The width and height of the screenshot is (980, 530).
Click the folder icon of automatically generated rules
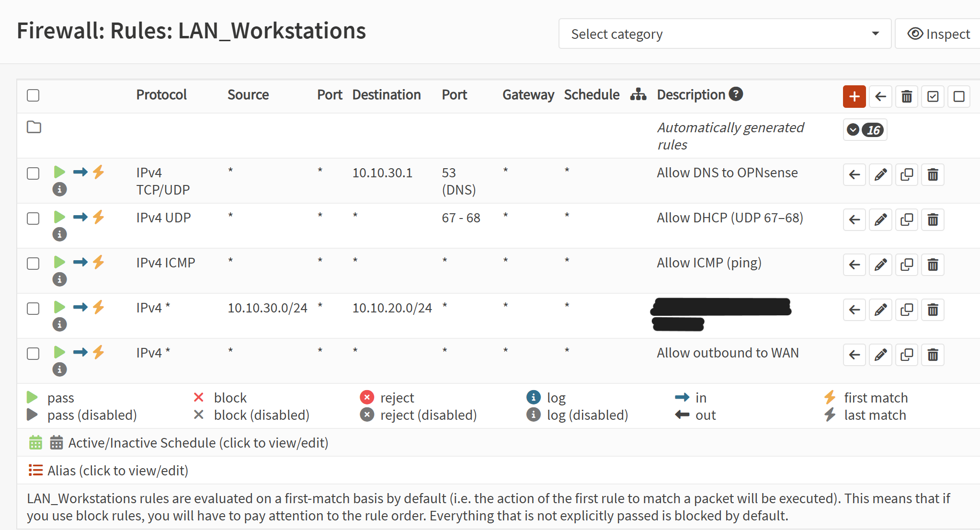click(34, 127)
